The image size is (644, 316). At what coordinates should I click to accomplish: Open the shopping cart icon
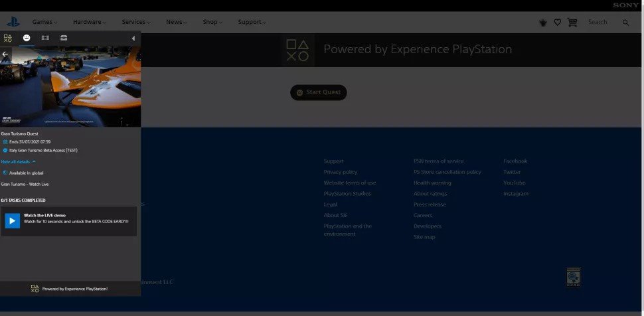pyautogui.click(x=572, y=22)
